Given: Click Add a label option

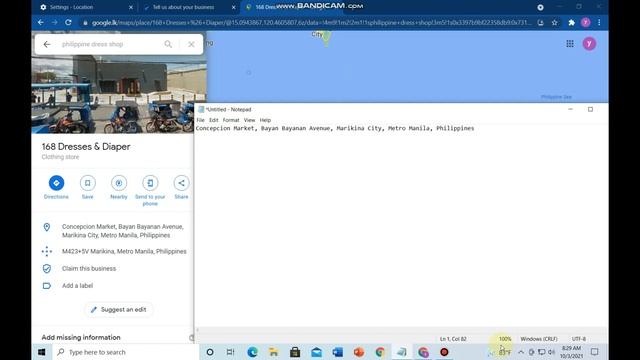Looking at the screenshot, I should (x=78, y=286).
